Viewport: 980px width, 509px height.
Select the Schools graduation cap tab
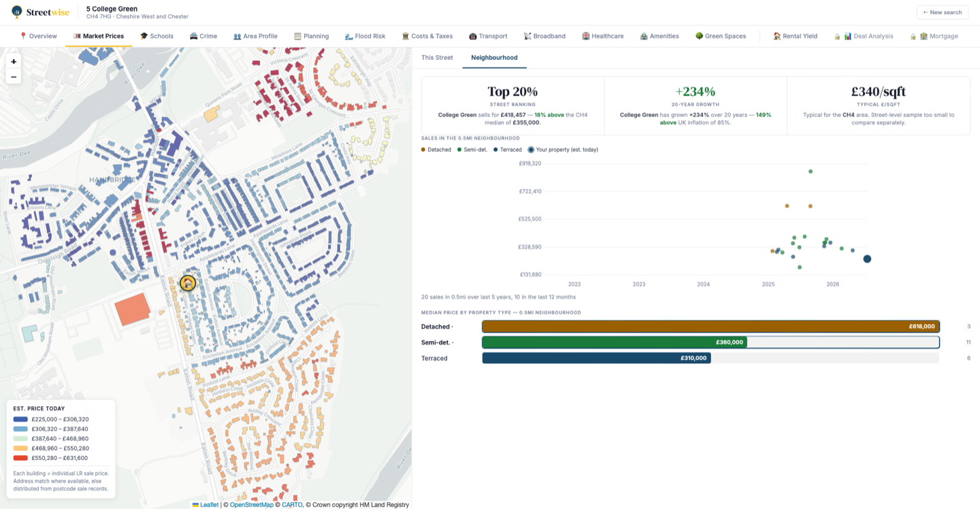[x=157, y=36]
